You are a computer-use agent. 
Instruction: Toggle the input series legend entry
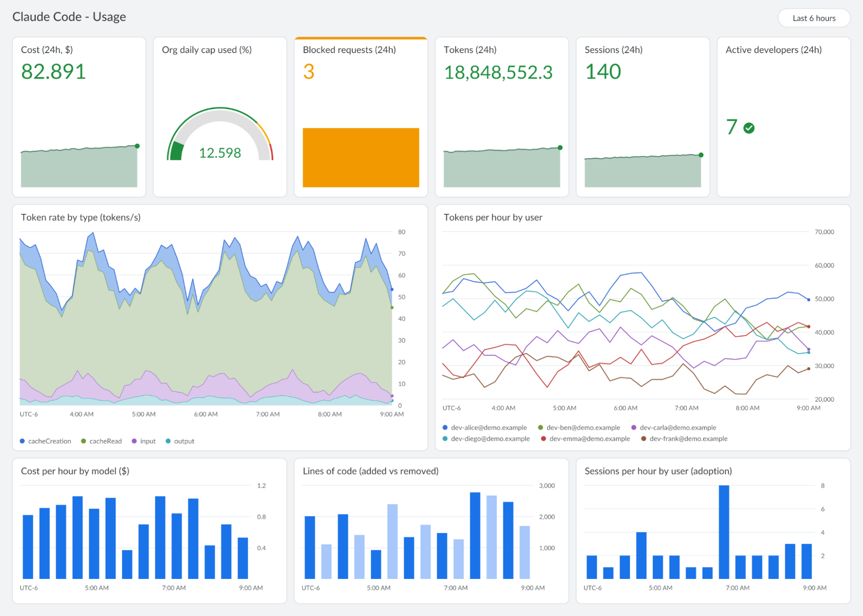pyautogui.click(x=144, y=441)
